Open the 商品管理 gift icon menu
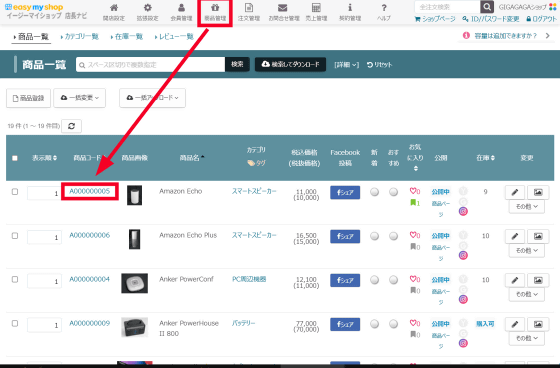Viewport: 560px width, 368px height. tap(215, 12)
